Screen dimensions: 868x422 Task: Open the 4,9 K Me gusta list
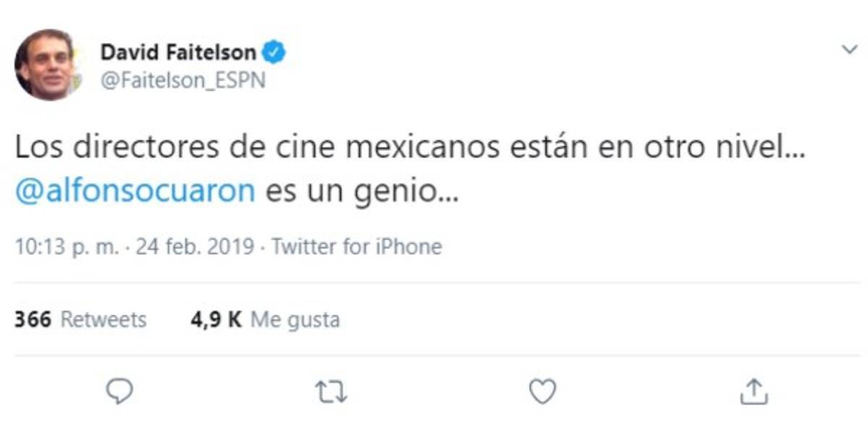point(265,318)
